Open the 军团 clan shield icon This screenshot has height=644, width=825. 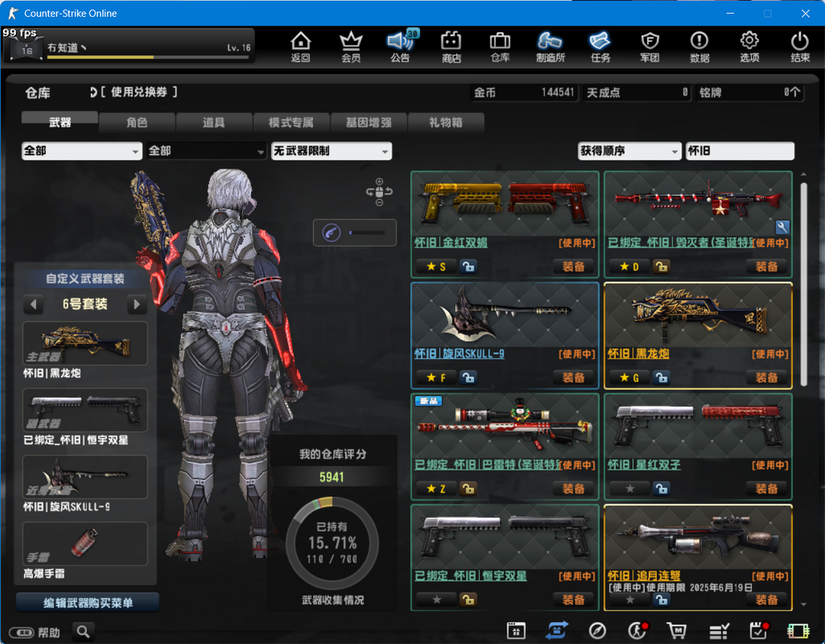(x=650, y=47)
